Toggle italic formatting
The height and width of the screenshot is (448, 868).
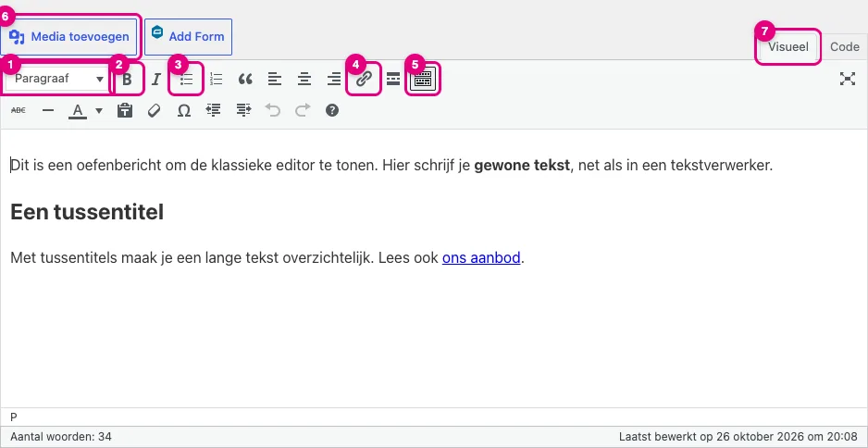156,80
